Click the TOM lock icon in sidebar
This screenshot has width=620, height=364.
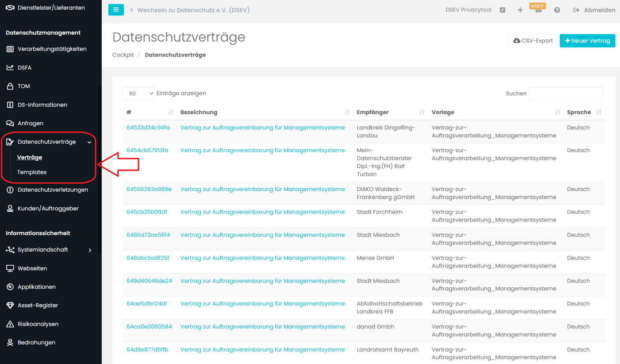point(10,86)
